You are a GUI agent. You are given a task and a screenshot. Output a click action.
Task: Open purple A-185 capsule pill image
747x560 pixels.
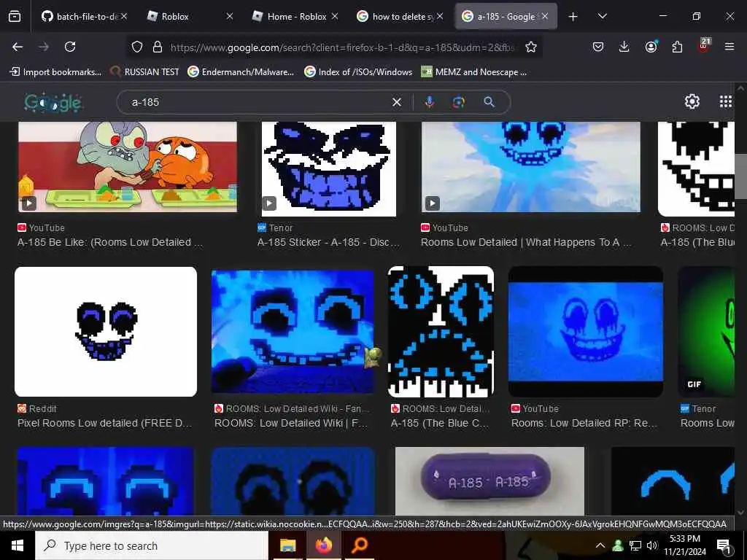click(489, 481)
